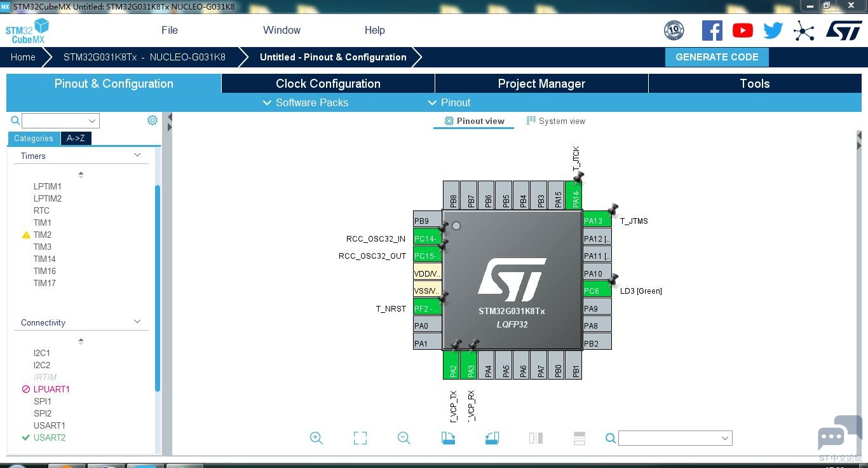
Task: Select the Pinout view tab
Action: pos(474,121)
